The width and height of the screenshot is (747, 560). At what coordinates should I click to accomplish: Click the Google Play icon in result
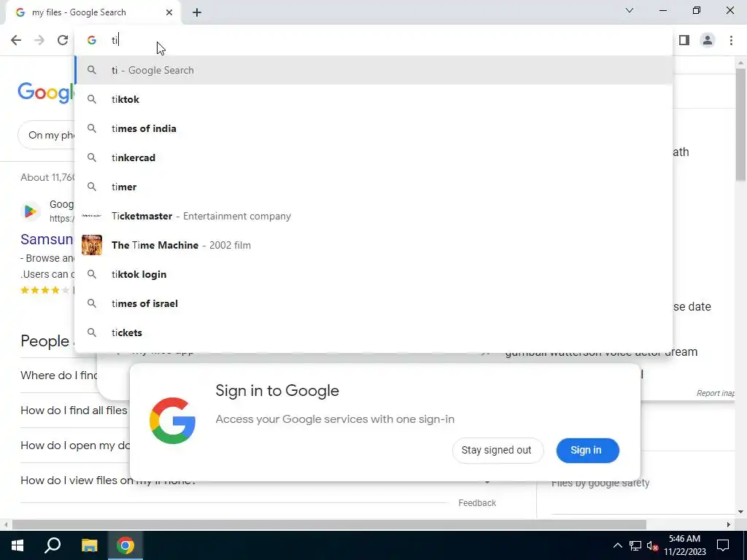[x=30, y=211]
